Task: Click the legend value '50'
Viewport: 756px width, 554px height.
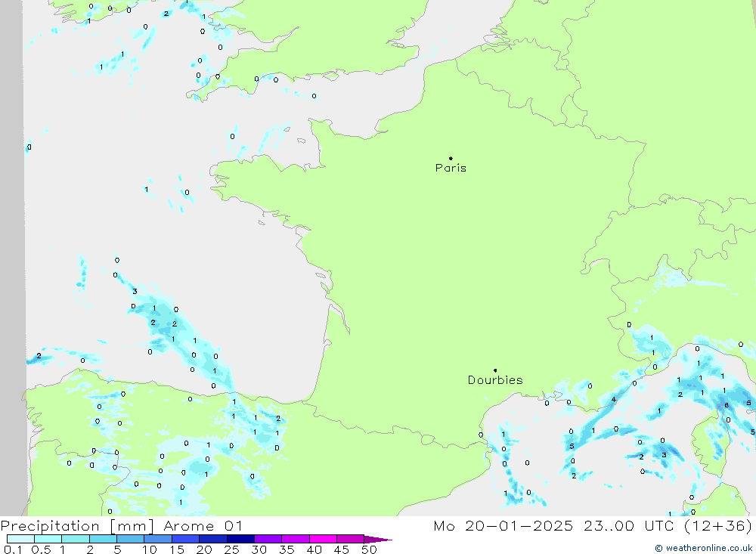Action: pos(369,549)
